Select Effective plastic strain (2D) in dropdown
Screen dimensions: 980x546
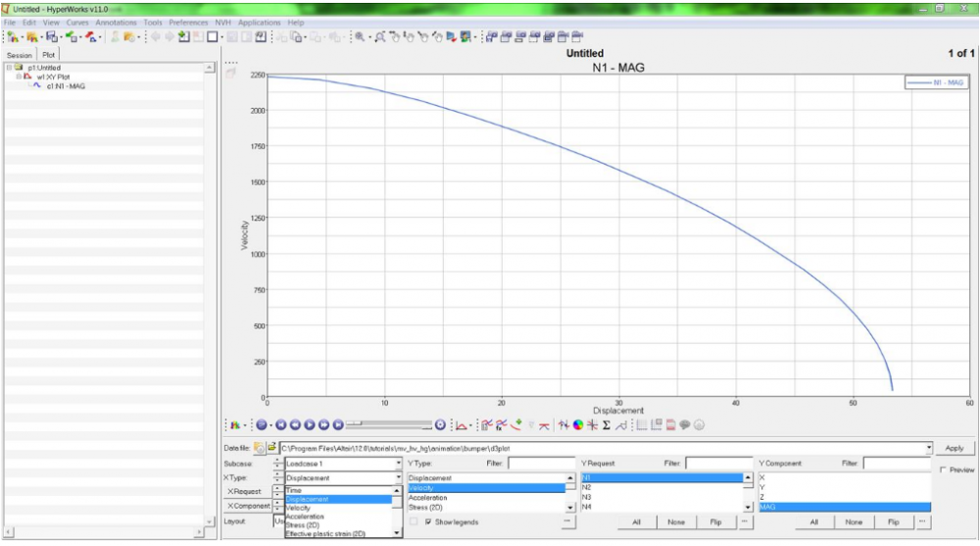[338, 533]
